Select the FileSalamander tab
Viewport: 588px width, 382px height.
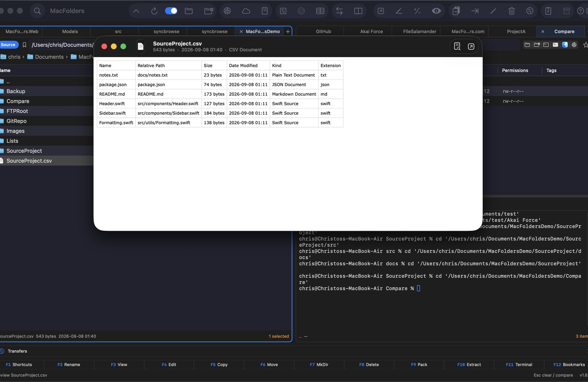420,32
